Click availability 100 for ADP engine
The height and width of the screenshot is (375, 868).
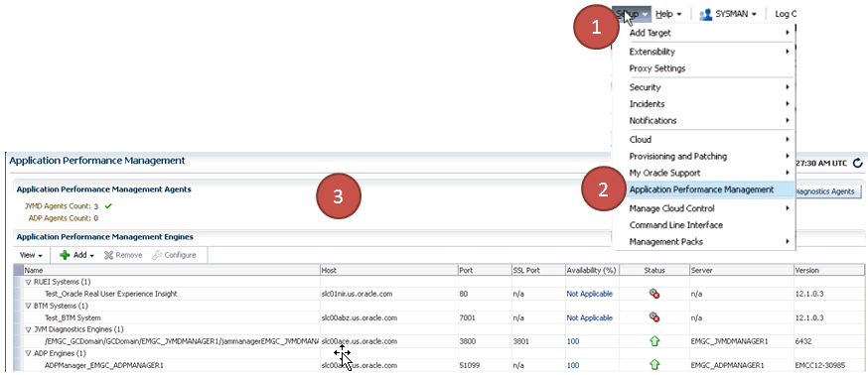pos(572,365)
